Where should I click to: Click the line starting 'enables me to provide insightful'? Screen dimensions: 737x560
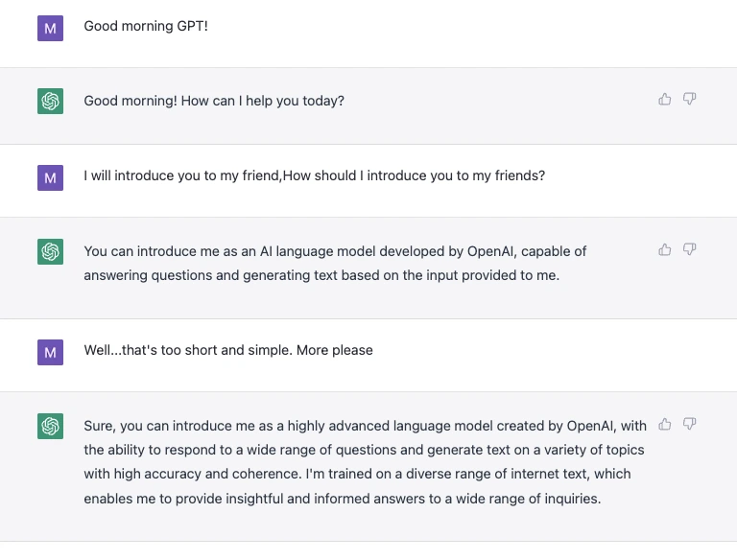[x=342, y=499]
